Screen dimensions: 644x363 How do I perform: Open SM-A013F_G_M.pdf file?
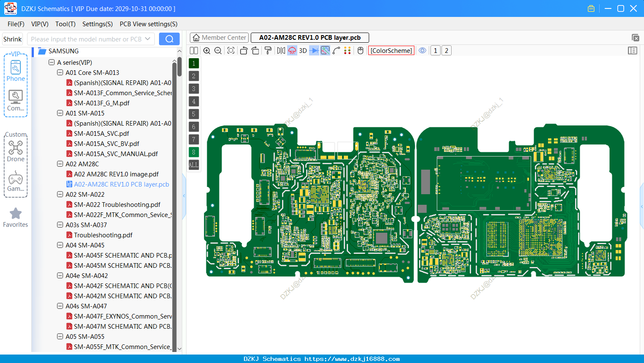coord(101,103)
